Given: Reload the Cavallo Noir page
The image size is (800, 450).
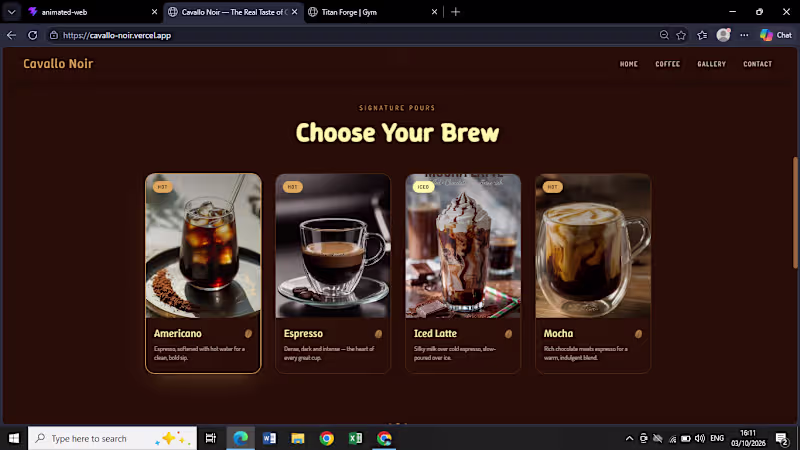Looking at the screenshot, I should (x=33, y=35).
